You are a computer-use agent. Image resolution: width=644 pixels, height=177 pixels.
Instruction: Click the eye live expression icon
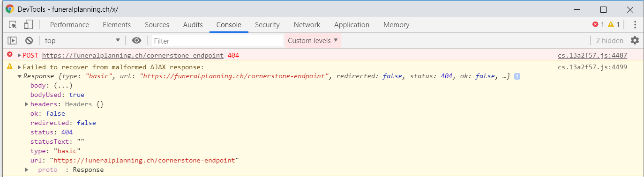(x=136, y=41)
